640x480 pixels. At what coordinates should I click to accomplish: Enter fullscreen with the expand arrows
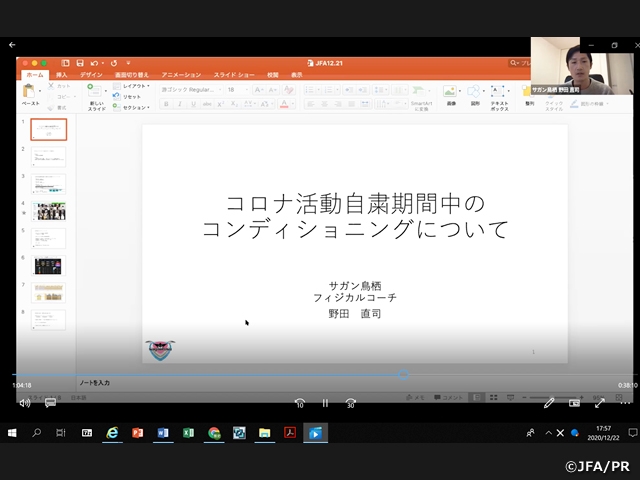600,403
